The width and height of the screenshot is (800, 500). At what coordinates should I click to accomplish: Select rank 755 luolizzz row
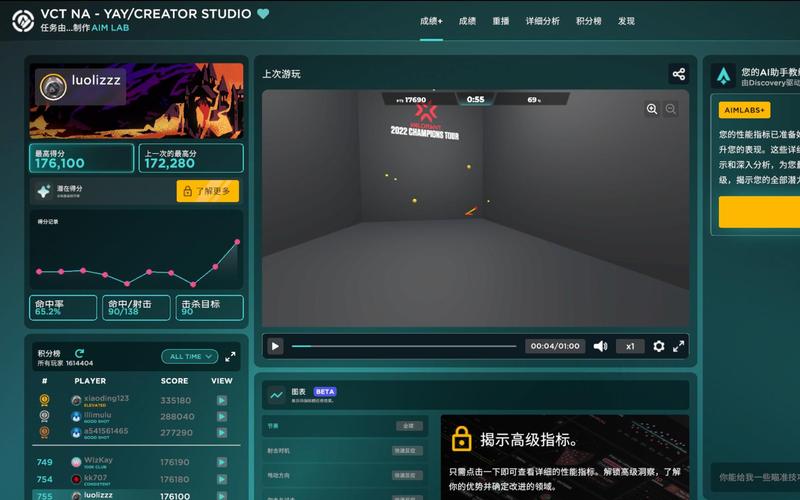tap(136, 495)
